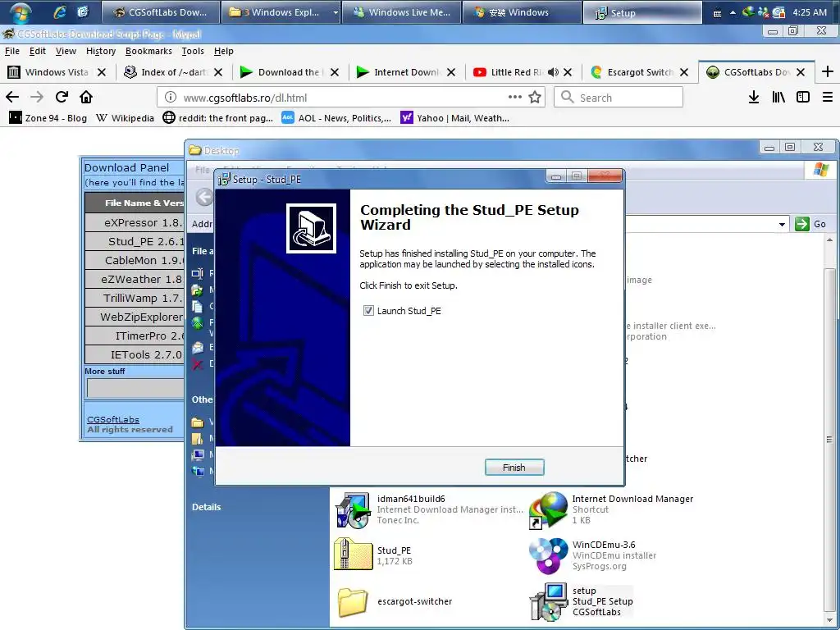Screen dimensions: 840x630
Task: Select the Stud_PE zip archive
Action: pos(373,555)
